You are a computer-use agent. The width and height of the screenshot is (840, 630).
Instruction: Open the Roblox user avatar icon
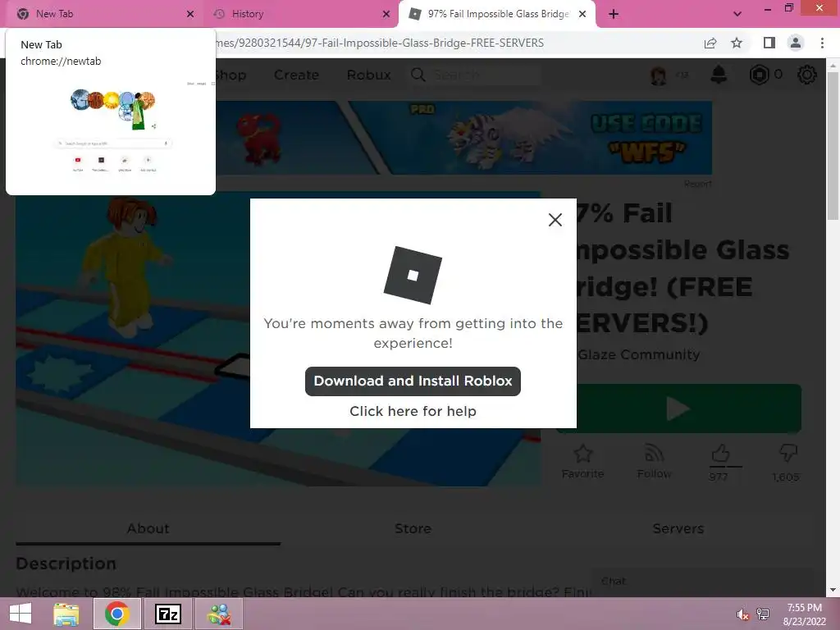tap(659, 75)
